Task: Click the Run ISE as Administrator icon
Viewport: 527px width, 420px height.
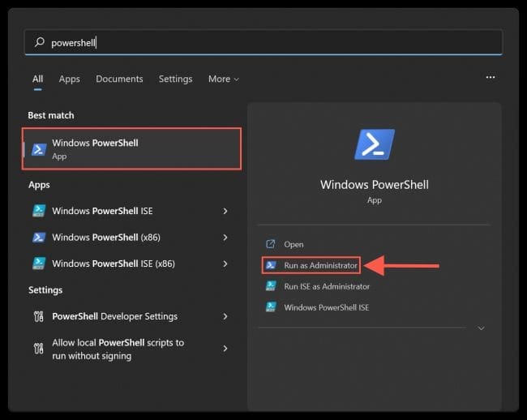Action: pyautogui.click(x=271, y=286)
